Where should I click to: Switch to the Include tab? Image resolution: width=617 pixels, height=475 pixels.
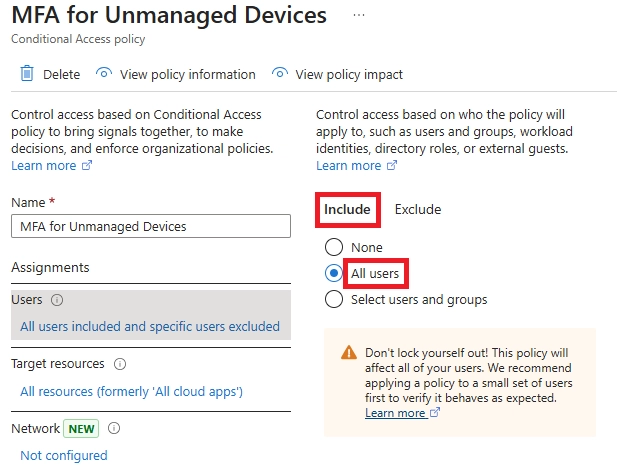click(347, 209)
